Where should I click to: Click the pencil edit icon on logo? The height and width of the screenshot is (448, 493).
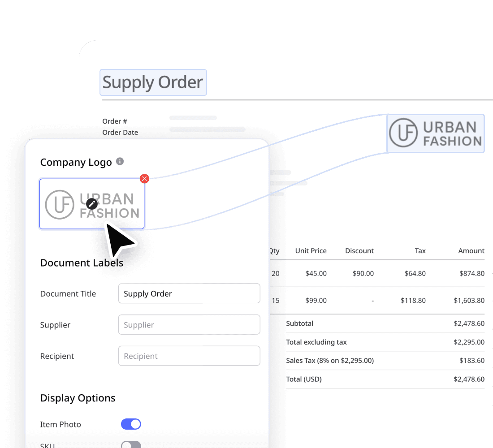point(92,204)
